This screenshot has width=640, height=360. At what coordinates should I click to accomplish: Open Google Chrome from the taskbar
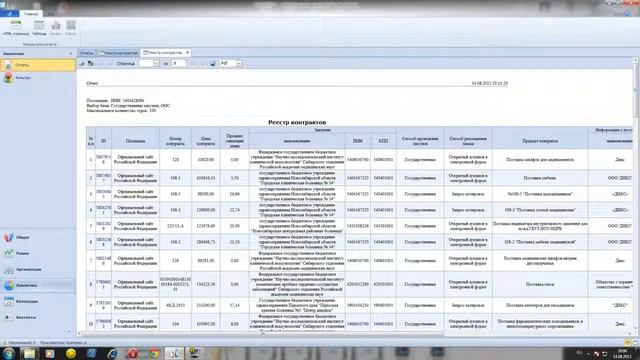tap(154, 353)
